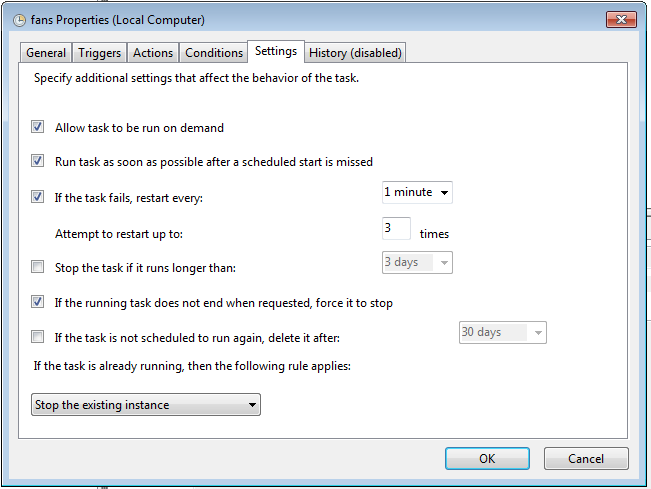The image size is (651, 489).
Task: Disable If the task fails restart checkbox
Action: pos(37,196)
